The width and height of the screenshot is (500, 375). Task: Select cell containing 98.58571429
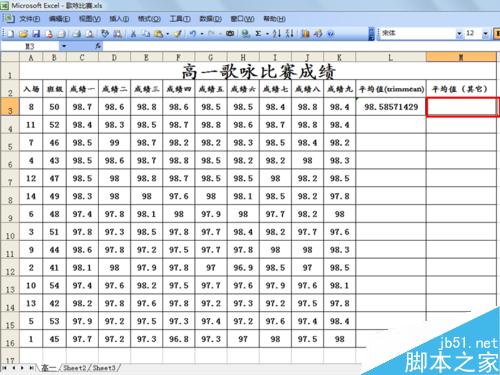tap(391, 107)
